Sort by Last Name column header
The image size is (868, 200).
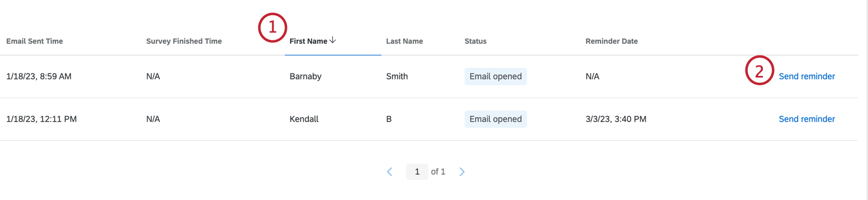[404, 41]
